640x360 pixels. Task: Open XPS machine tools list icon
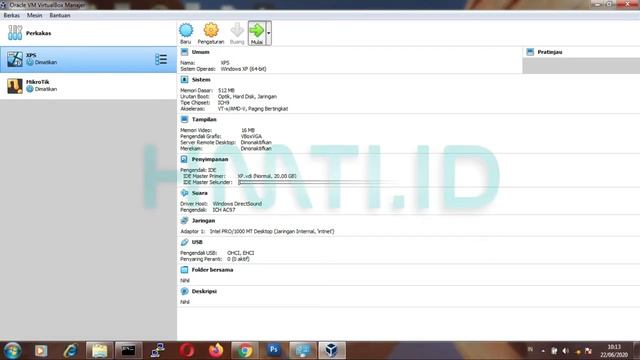[x=161, y=60]
